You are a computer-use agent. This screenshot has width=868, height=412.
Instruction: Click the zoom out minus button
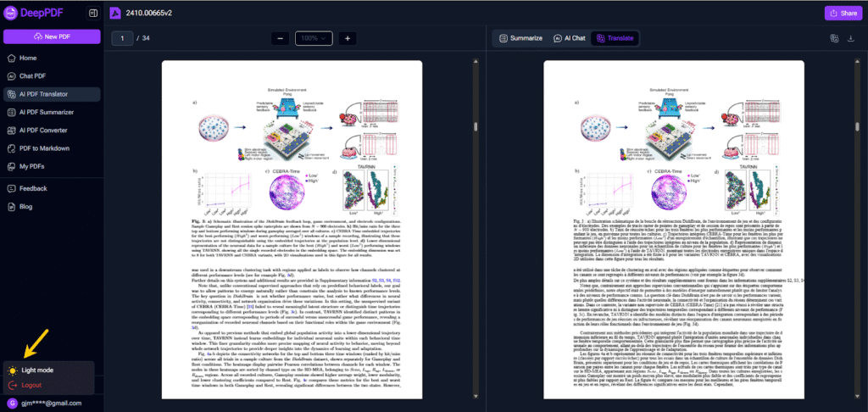(x=280, y=38)
